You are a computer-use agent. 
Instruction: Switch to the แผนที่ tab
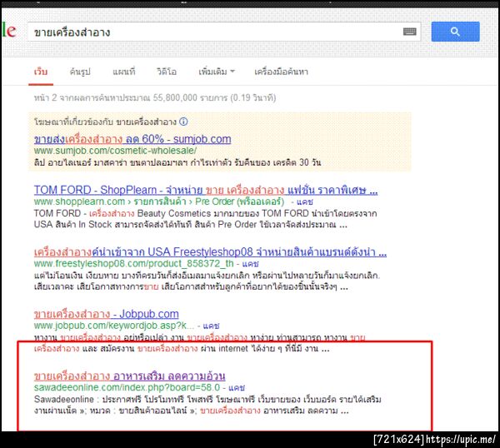pyautogui.click(x=124, y=72)
